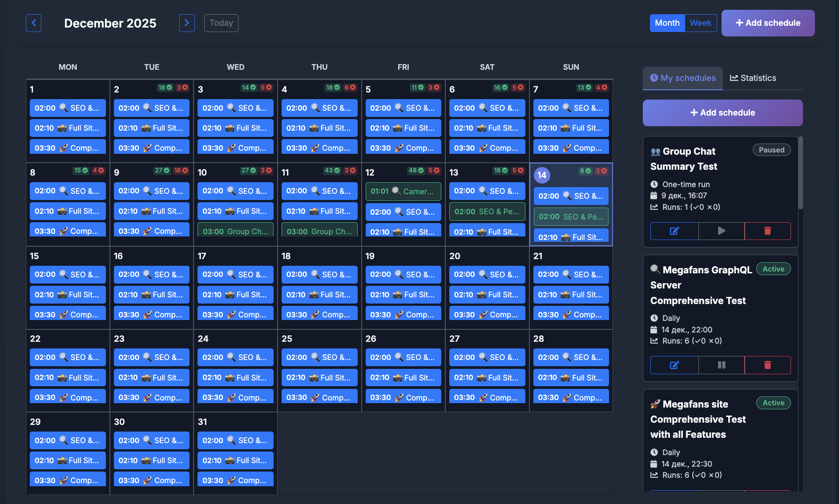The width and height of the screenshot is (839, 504).
Task: Switch calendar to Week view
Action: [701, 23]
